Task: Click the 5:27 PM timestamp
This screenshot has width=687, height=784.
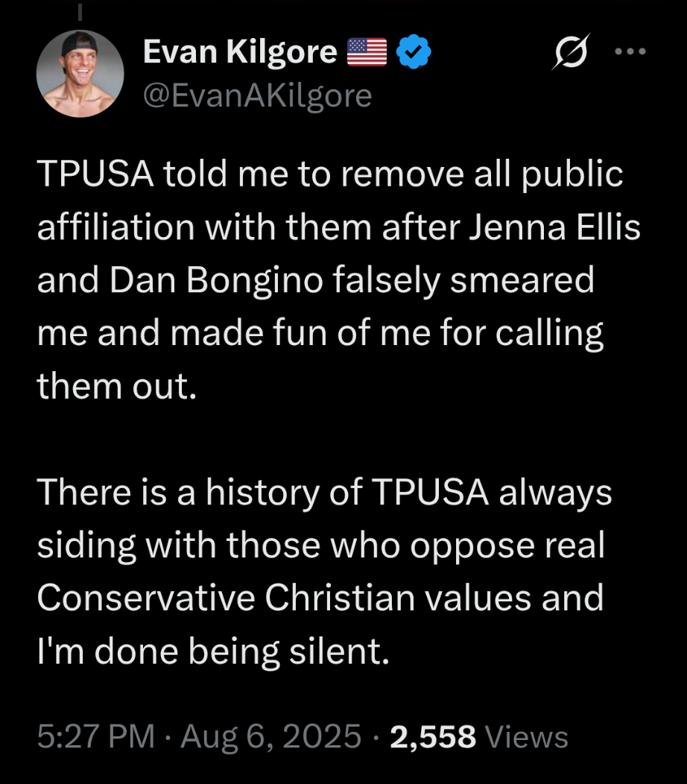Action: [96, 737]
